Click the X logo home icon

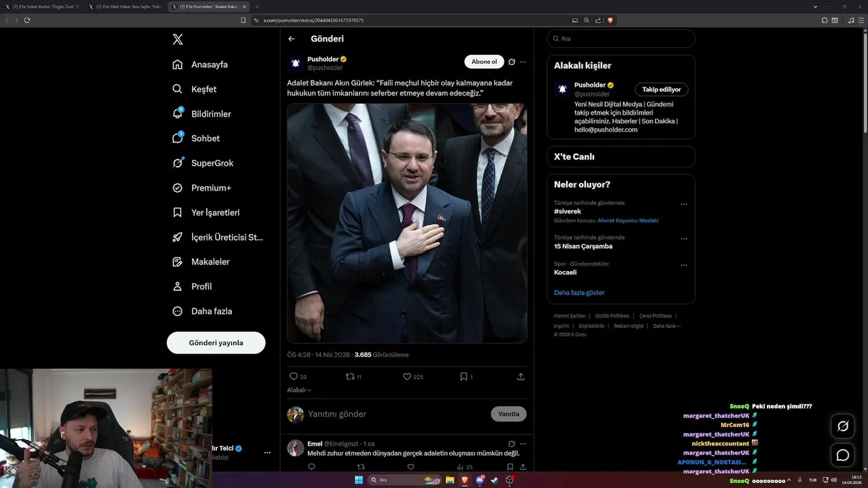[x=178, y=39]
